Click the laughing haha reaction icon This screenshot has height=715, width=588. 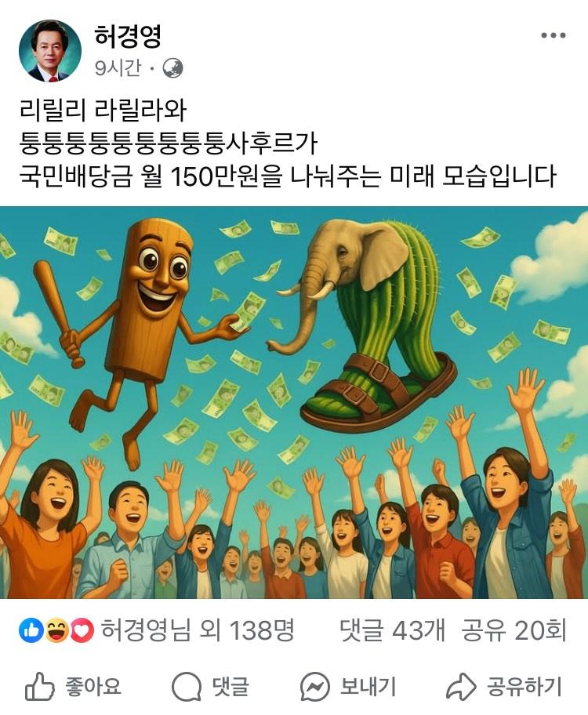tap(56, 630)
